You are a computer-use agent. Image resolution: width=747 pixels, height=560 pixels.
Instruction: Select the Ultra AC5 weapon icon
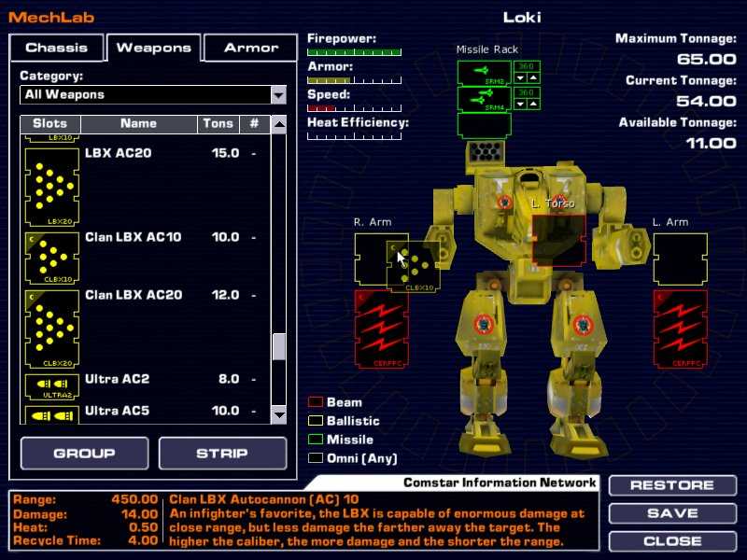[x=52, y=414]
